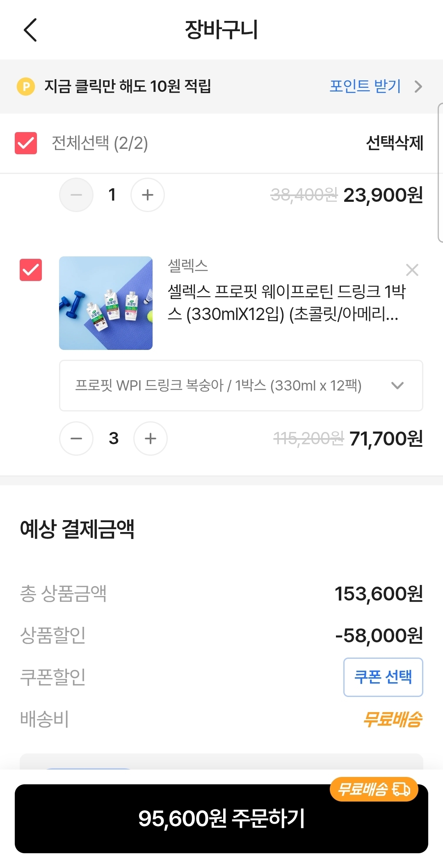Screen dimensions: 443x868
Task: Increase 셀렉스 프로핏 quantity with plus
Action: (x=151, y=439)
